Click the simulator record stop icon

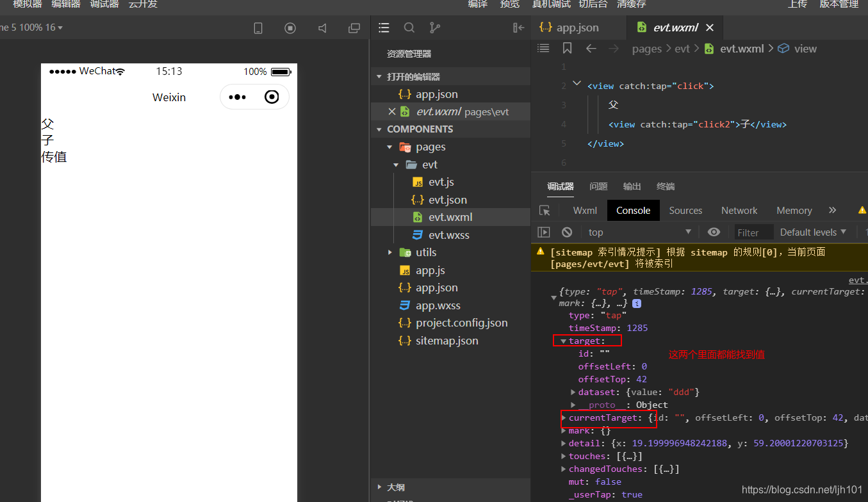(290, 28)
